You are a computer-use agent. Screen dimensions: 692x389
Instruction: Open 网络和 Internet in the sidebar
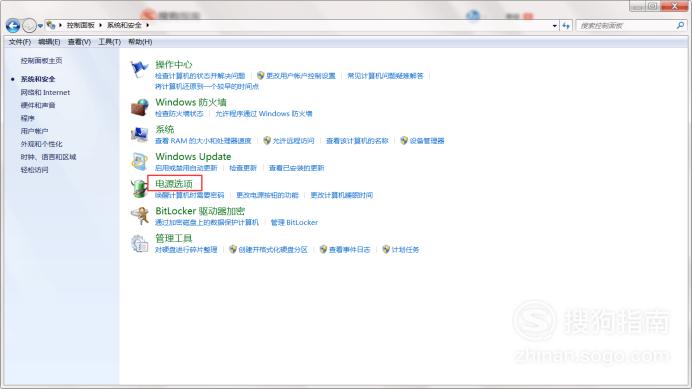click(45, 92)
